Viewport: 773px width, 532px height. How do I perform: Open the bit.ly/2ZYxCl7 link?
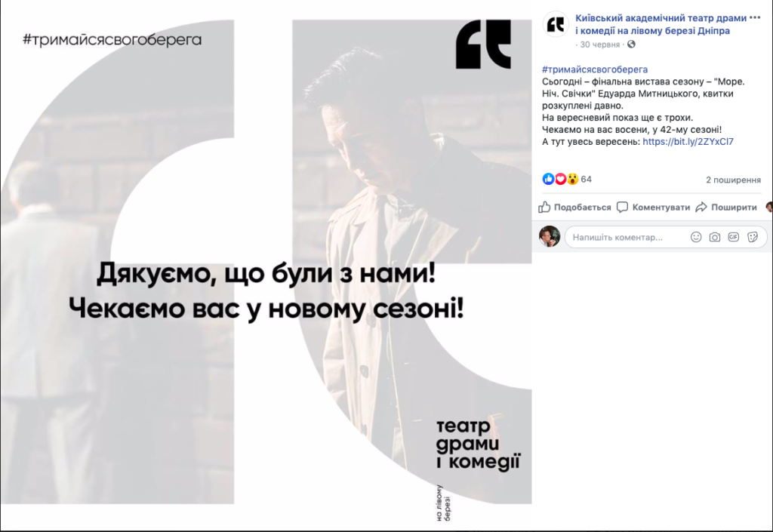pos(688,141)
